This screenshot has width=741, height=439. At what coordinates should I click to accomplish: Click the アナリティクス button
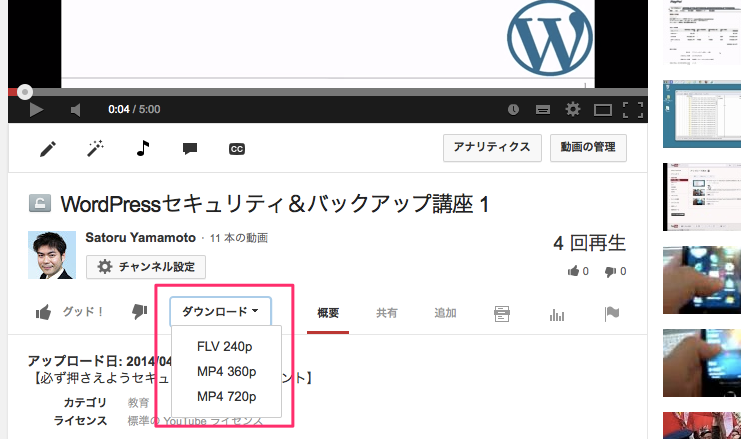click(492, 148)
